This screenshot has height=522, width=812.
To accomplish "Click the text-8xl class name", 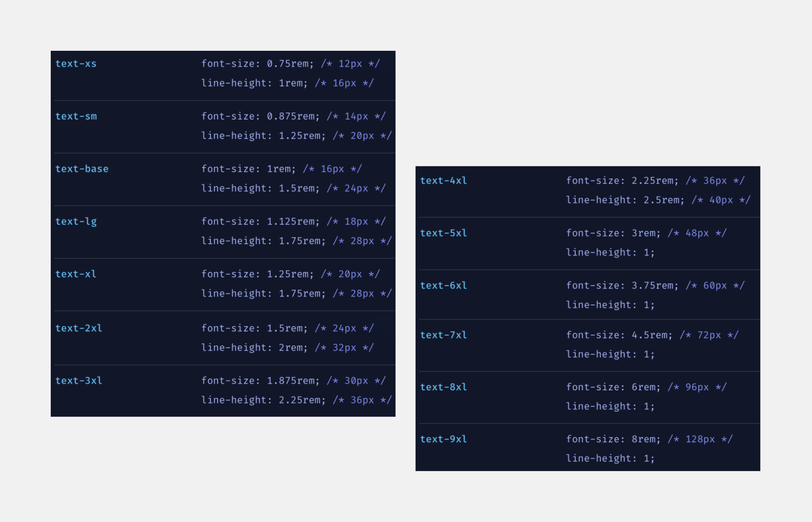I will 444,387.
